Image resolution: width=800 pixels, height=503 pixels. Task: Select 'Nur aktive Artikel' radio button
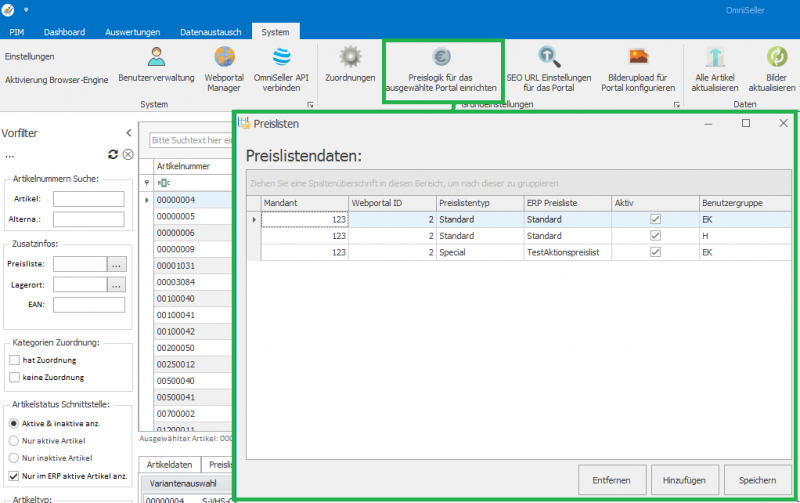14,440
